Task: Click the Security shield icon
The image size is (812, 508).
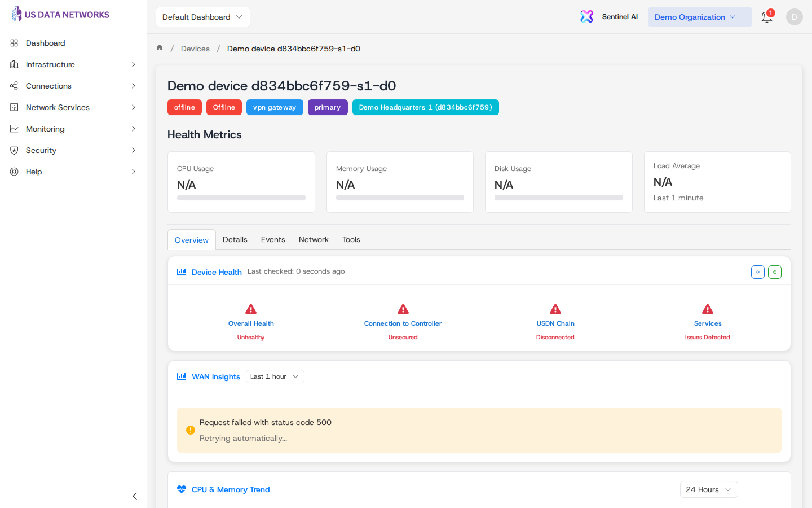Action: coord(14,150)
